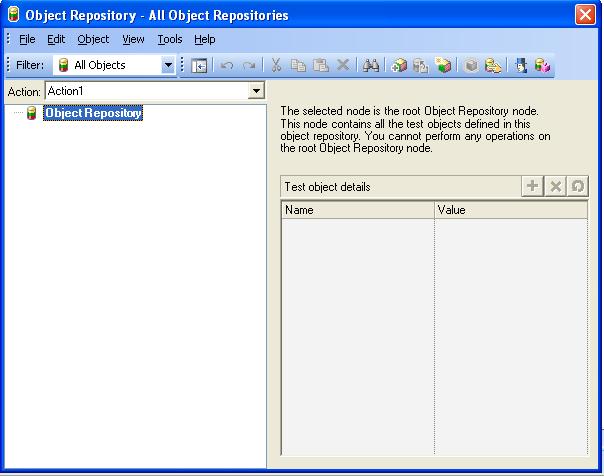The height and width of the screenshot is (476, 604).
Task: Click the Redo arrow icon
Action: 249,65
